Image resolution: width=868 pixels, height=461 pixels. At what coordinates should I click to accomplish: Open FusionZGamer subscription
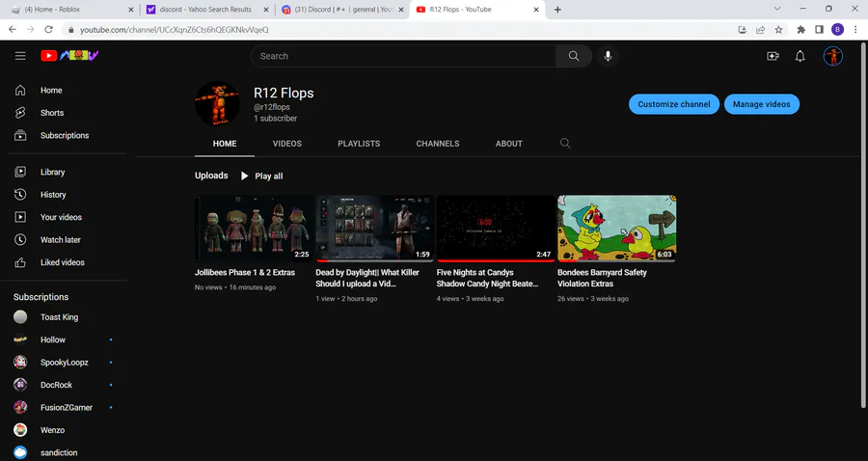[x=67, y=407]
